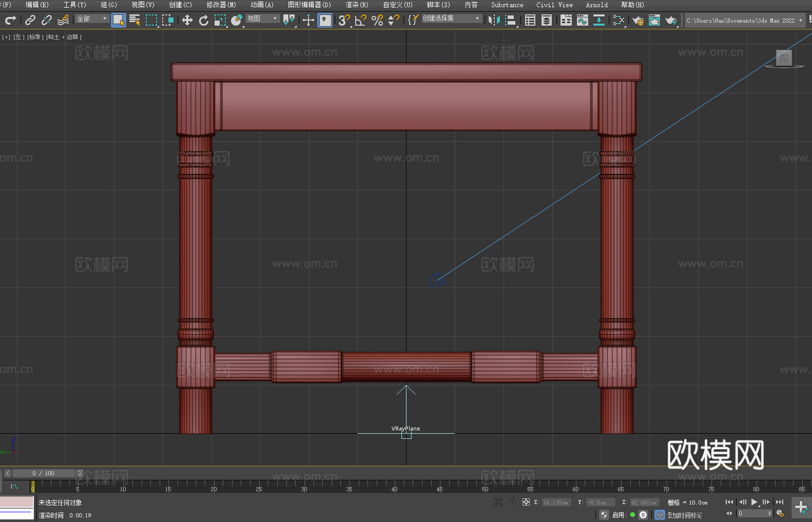This screenshot has height=522, width=812.
Task: Click frame 50 on the timeline ruler
Action: (x=485, y=486)
